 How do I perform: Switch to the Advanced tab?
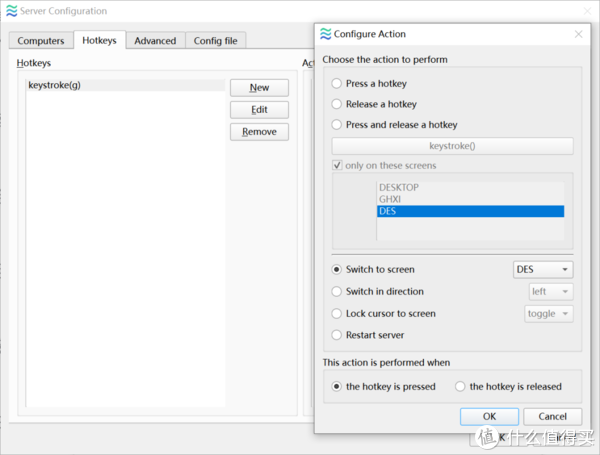(155, 41)
